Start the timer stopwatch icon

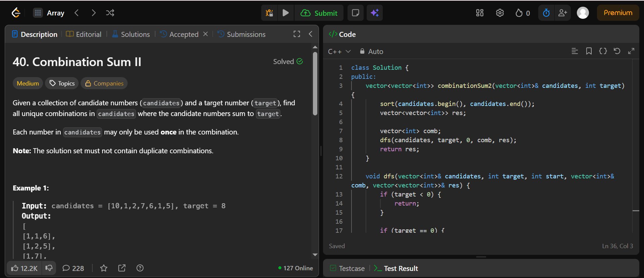pos(546,13)
